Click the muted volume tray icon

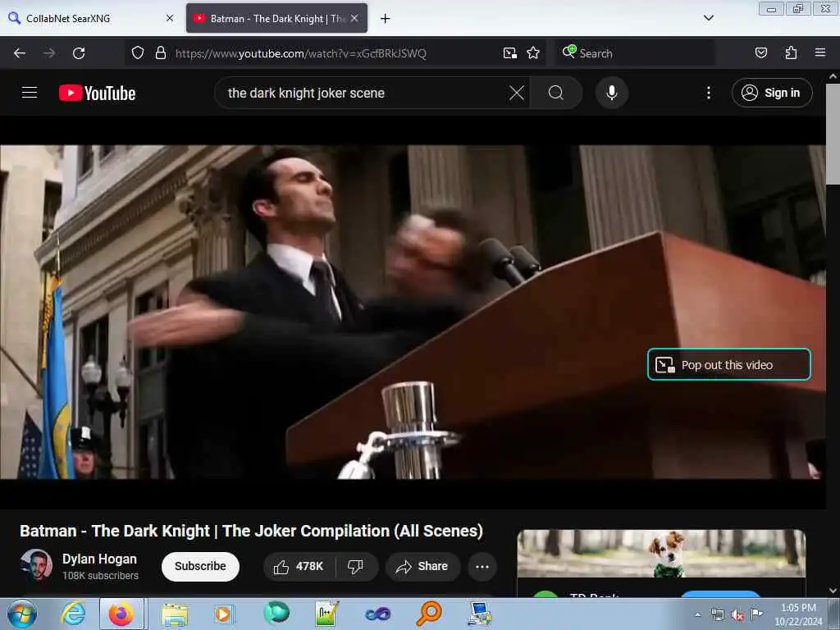pos(737,615)
